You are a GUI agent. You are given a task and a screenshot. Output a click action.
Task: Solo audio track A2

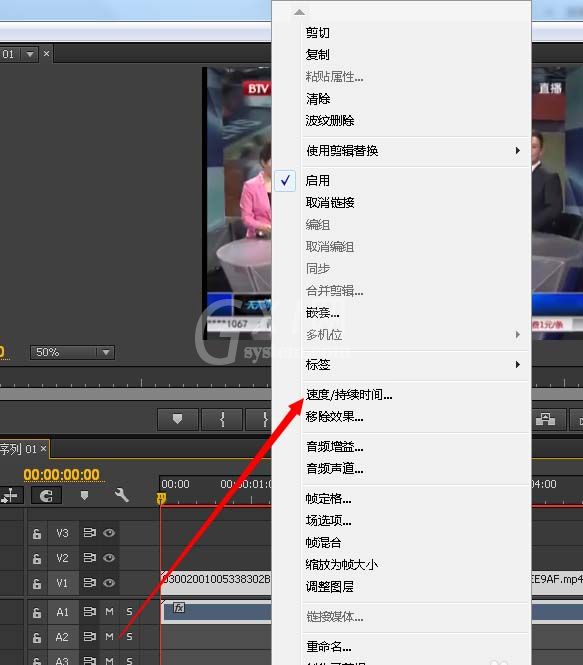pyautogui.click(x=129, y=637)
